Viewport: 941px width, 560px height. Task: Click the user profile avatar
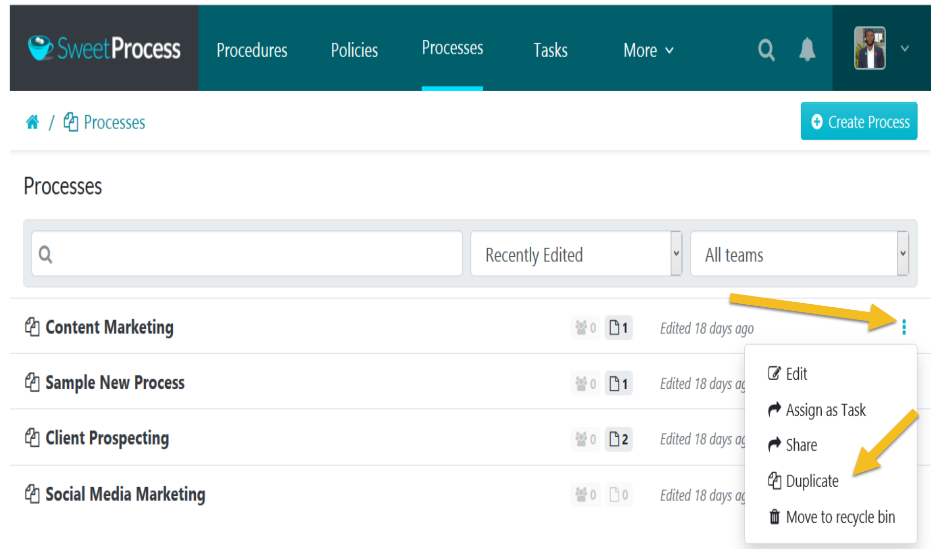(870, 48)
